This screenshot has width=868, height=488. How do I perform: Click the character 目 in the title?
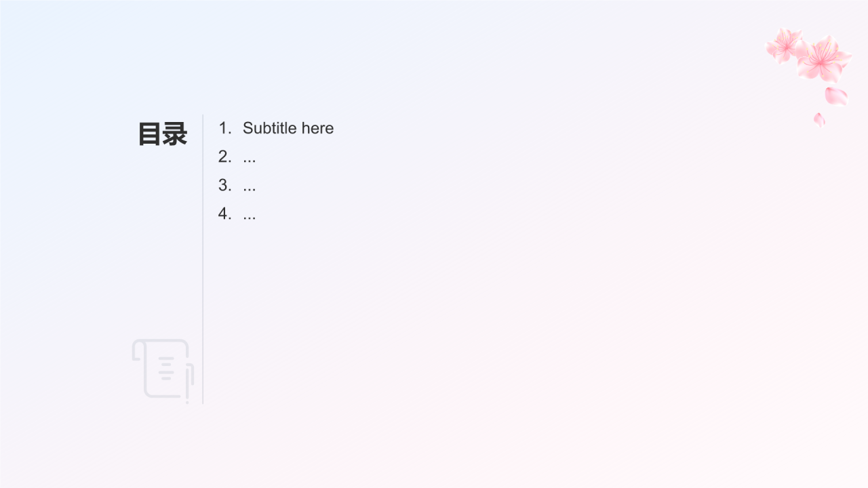coord(150,134)
